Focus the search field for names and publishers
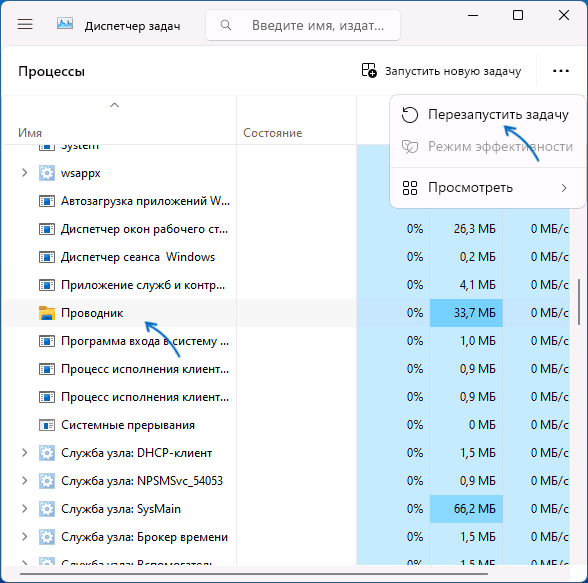This screenshot has width=588, height=583. coord(303,25)
